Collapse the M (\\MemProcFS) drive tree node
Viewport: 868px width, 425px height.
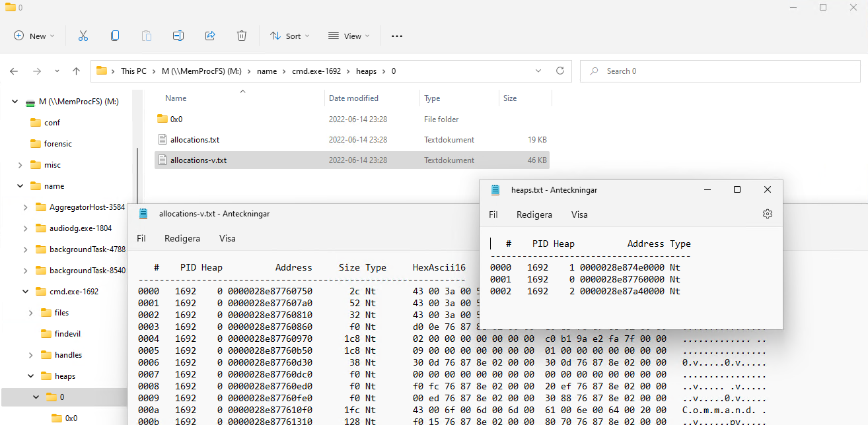[x=15, y=102]
